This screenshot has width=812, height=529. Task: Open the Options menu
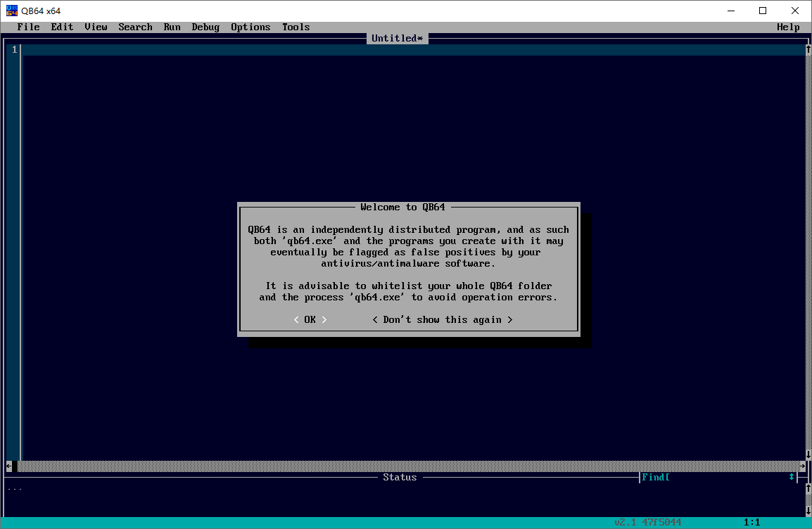(x=250, y=27)
